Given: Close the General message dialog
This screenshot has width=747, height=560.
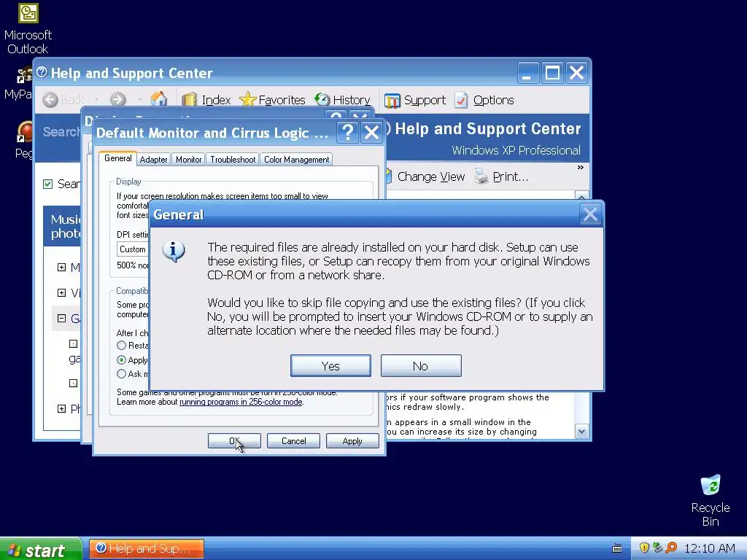Looking at the screenshot, I should coord(590,215).
